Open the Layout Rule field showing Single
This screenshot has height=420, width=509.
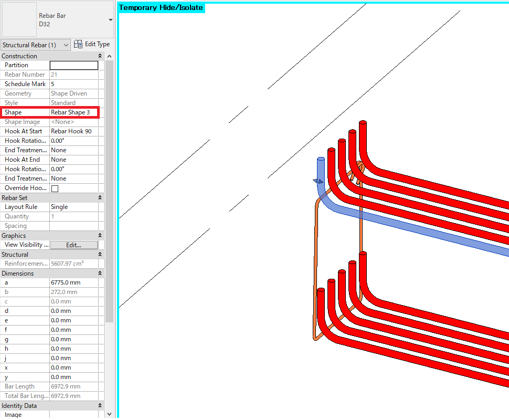click(x=73, y=207)
